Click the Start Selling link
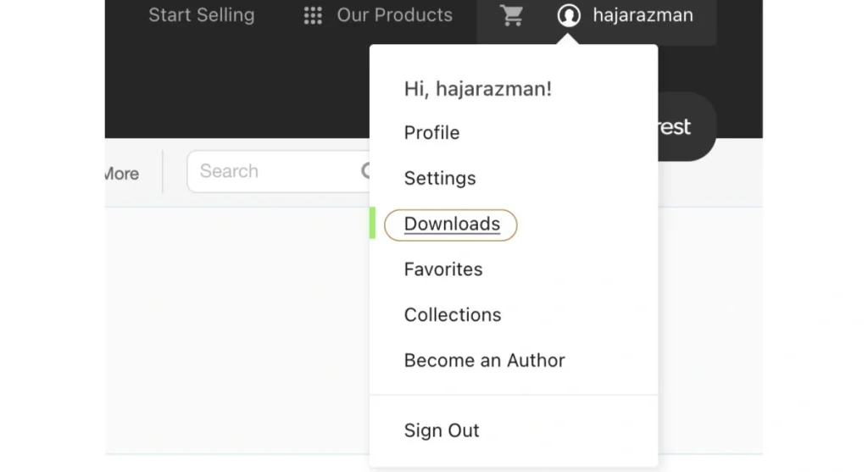This screenshot has height=472, width=868. point(202,15)
